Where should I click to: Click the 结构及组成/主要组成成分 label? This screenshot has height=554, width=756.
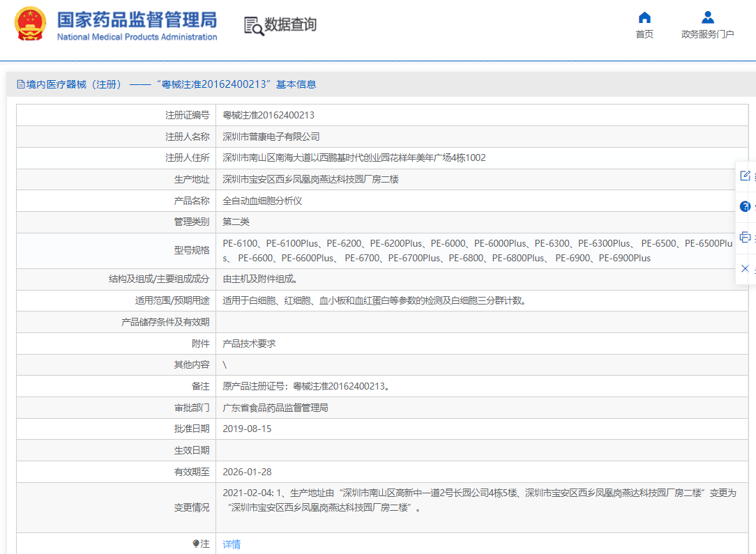tap(159, 279)
